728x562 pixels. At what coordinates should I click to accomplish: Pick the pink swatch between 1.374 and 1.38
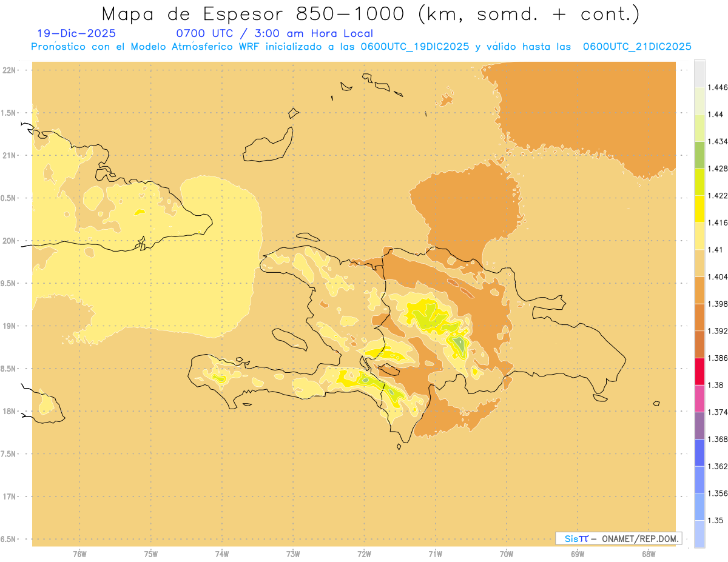coord(699,398)
